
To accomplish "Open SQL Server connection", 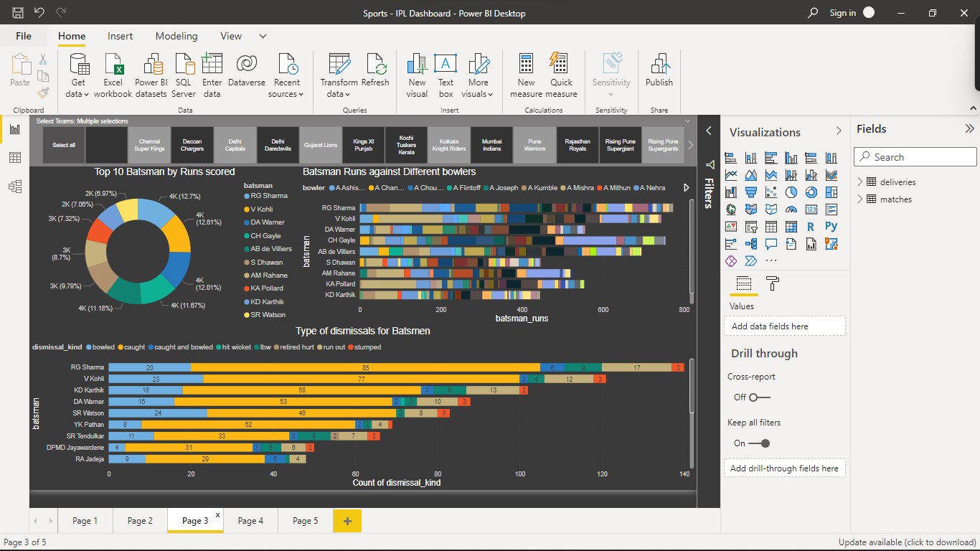I will (x=184, y=75).
